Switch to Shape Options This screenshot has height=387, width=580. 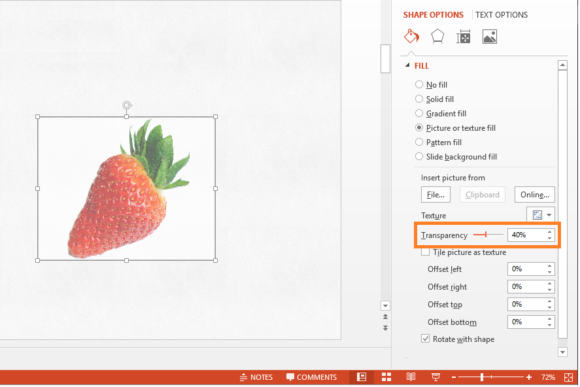tap(433, 15)
